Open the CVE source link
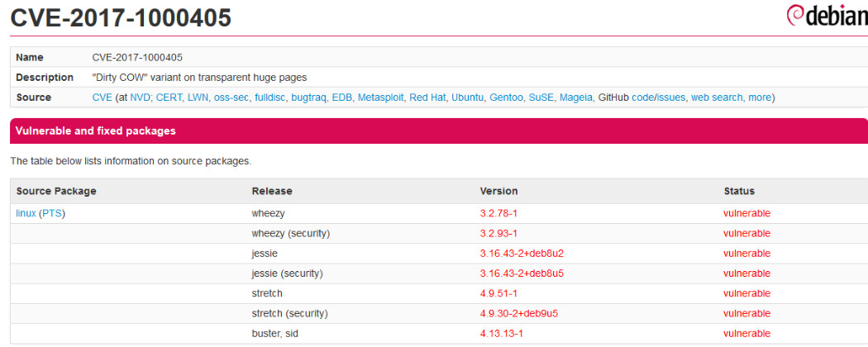 103,97
